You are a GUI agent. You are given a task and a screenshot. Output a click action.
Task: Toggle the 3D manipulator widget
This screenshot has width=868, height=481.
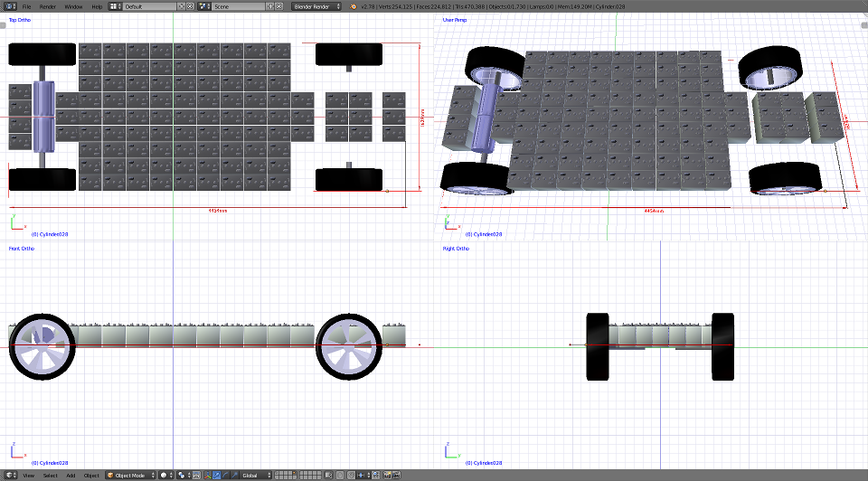coord(207,475)
